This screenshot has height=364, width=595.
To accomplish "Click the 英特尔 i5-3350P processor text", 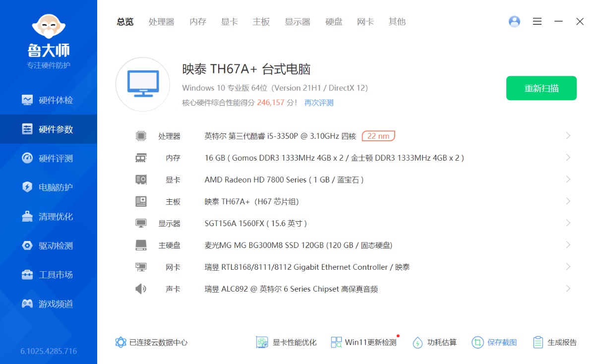I will click(x=281, y=136).
